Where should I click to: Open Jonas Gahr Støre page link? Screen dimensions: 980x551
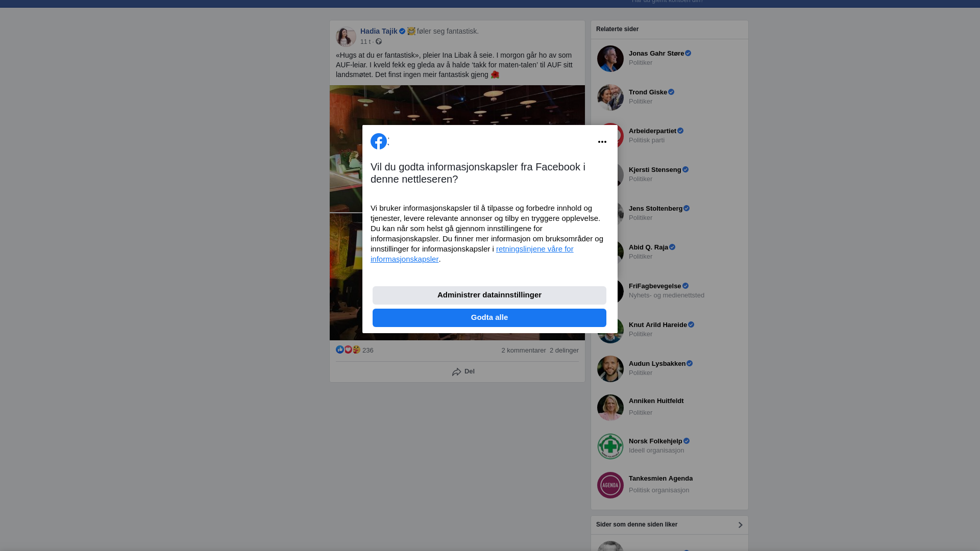coord(656,54)
